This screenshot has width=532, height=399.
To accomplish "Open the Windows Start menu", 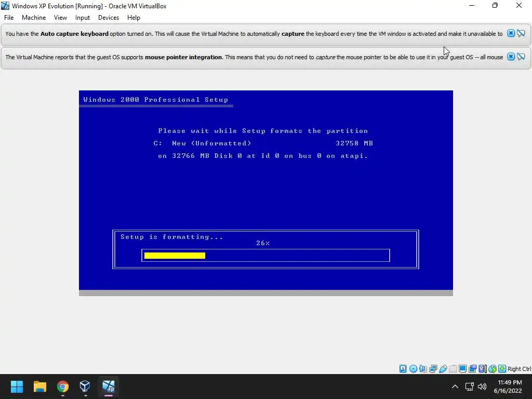I will 17,387.
